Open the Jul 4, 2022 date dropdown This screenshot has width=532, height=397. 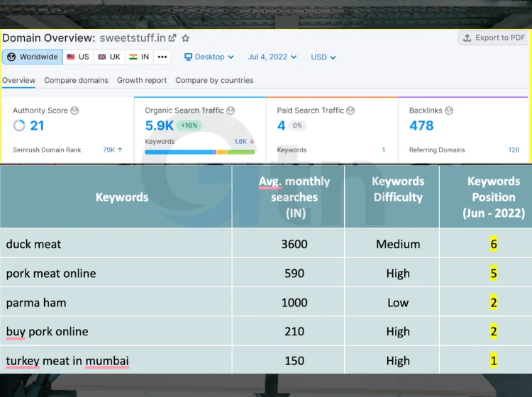click(272, 57)
